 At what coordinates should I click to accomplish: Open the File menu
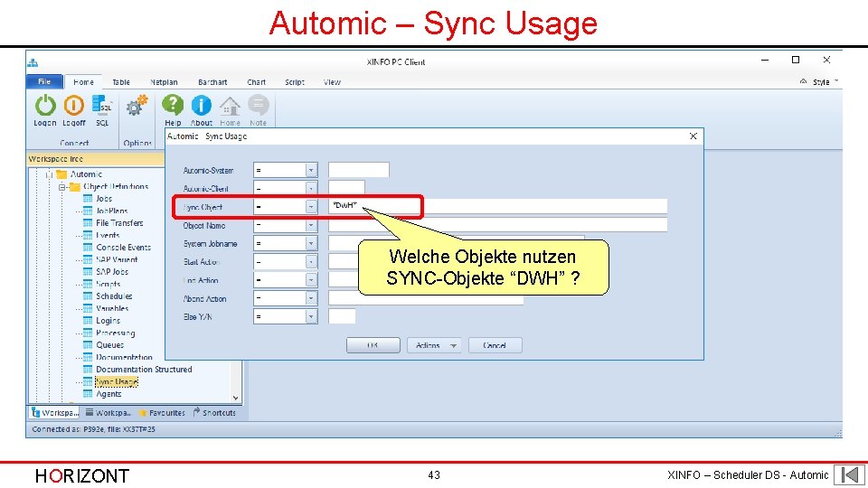44,81
